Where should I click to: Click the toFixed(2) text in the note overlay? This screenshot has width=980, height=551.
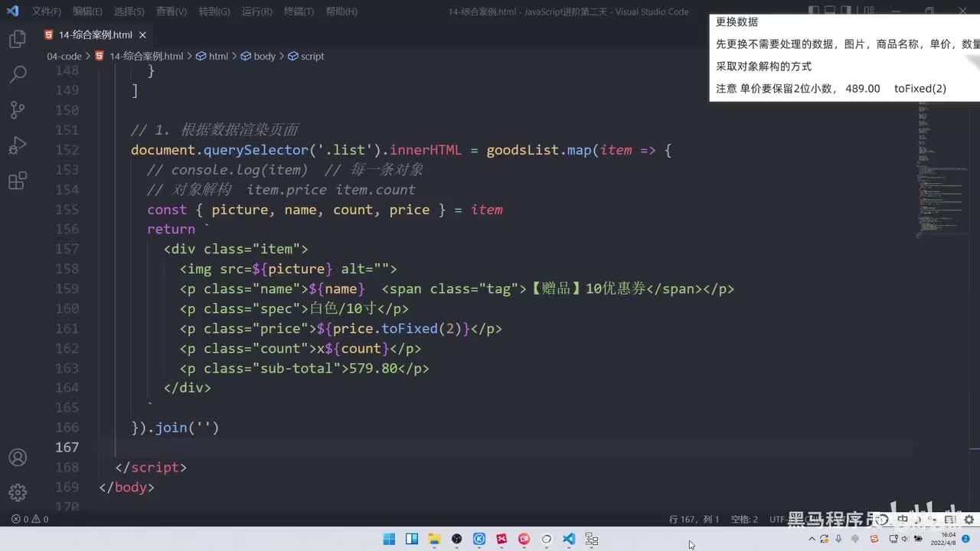920,89
